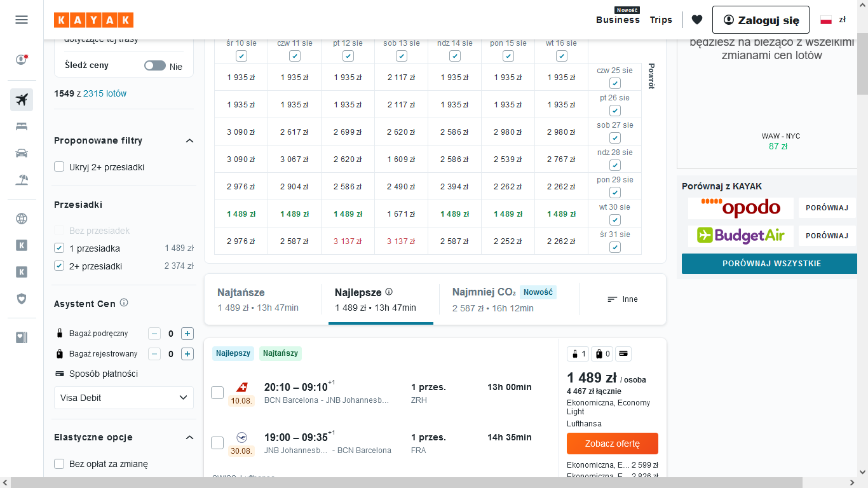868x488 pixels.
Task: Open Stays via the bed icon
Action: pos(22,126)
